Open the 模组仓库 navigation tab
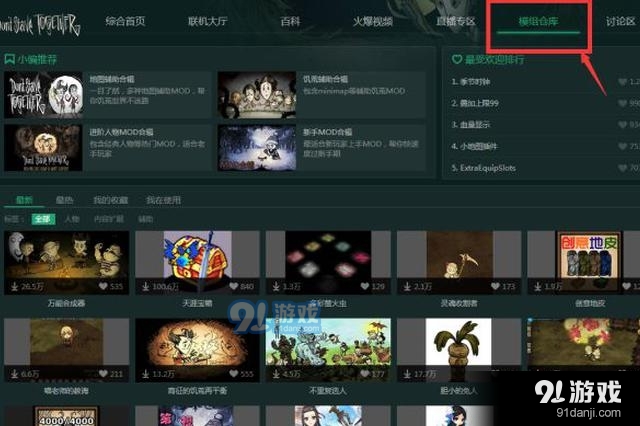Screen dimensions: 640x426 tap(538, 21)
